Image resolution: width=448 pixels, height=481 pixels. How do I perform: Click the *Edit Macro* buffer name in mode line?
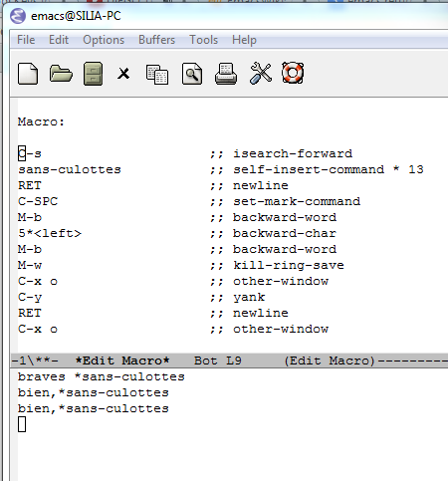[x=122, y=361]
